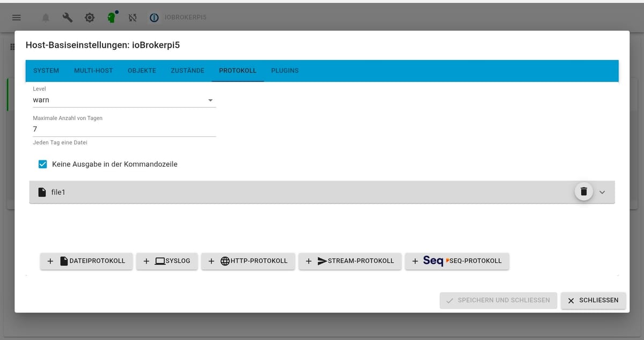This screenshot has height=340, width=644.
Task: Click the IOBROKERPI5 host label
Action: coord(185,18)
